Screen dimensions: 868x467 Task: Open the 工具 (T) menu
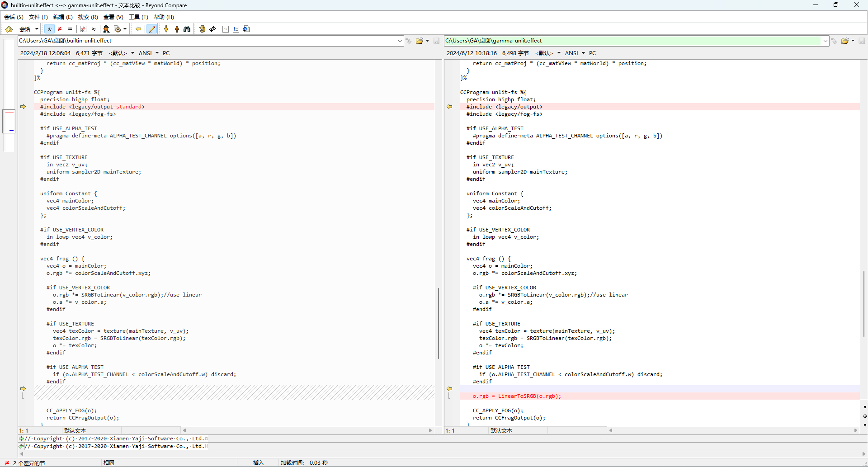tap(138, 17)
